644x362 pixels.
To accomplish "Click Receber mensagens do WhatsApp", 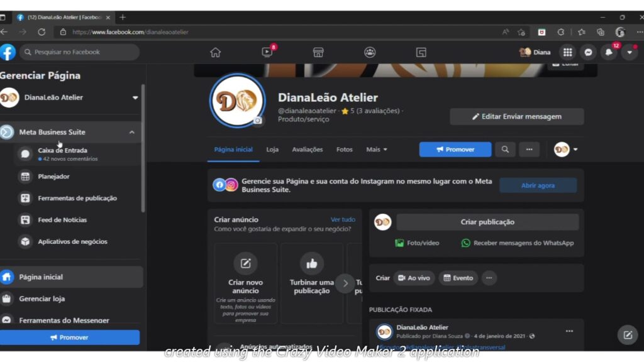I will 518,243.
